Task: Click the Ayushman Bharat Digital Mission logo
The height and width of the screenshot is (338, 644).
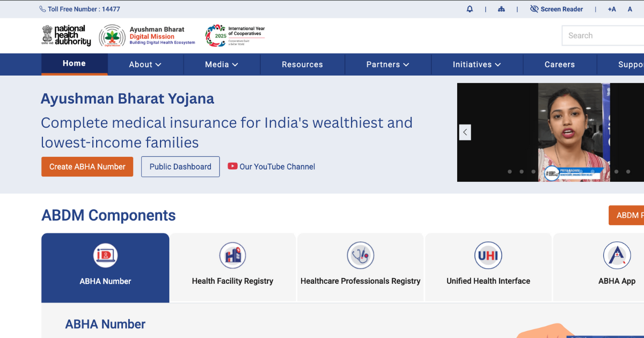Action: [x=148, y=35]
